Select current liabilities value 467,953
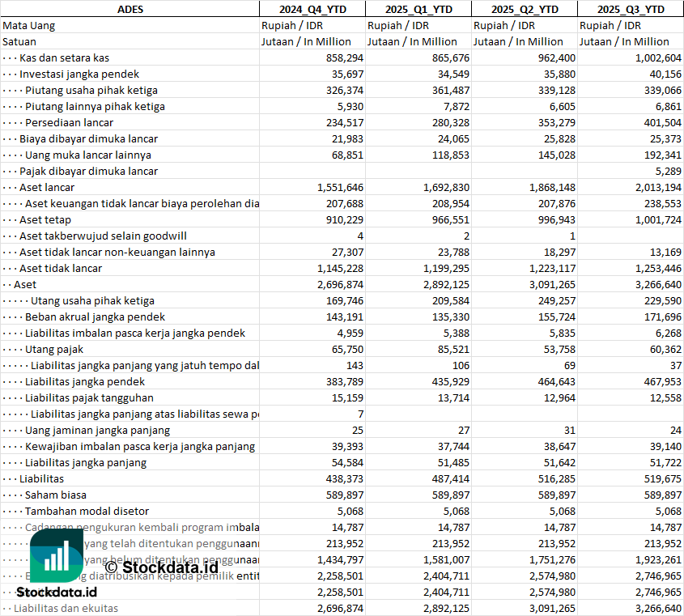 point(663,380)
